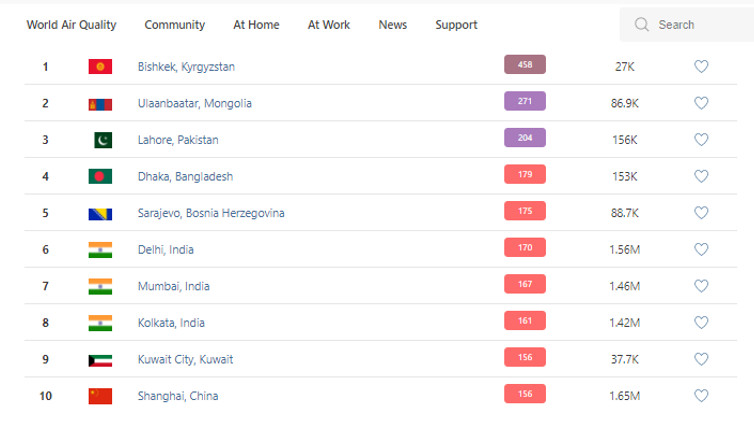754x422 pixels.
Task: Click the Bangladesh flag icon
Action: [x=100, y=176]
